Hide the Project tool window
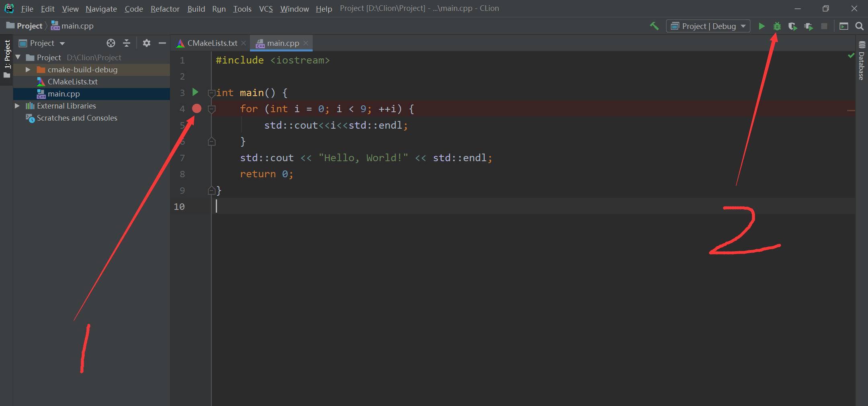This screenshot has height=406, width=868. [x=162, y=43]
